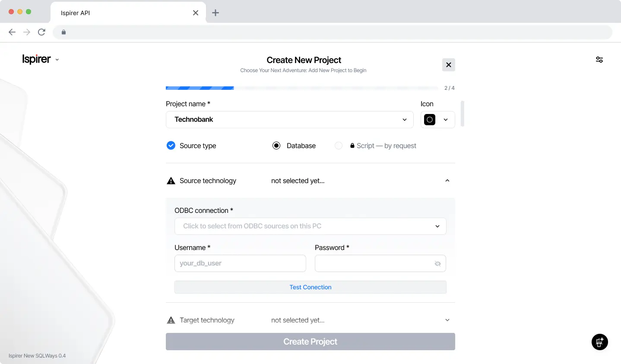Close the Create New Project dialog

coord(449,65)
